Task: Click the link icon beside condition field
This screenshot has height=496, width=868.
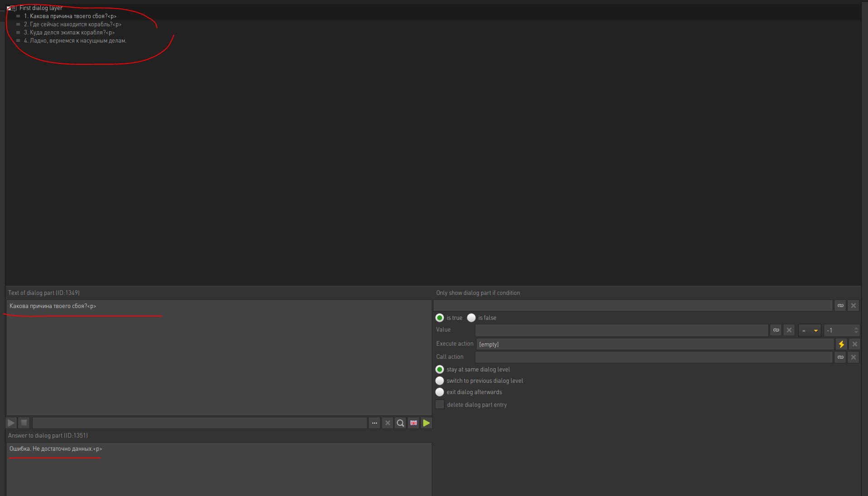Action: tap(840, 306)
